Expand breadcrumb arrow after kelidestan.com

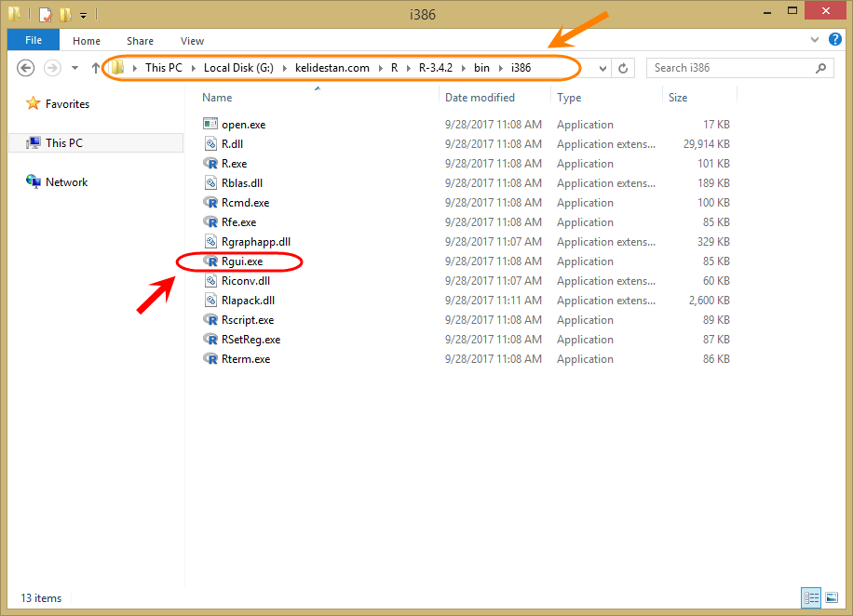(x=380, y=68)
